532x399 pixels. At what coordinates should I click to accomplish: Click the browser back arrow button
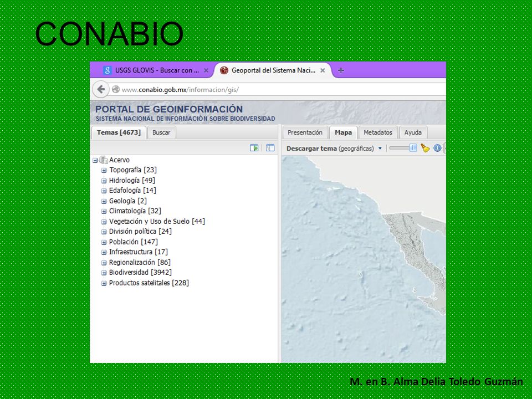101,90
